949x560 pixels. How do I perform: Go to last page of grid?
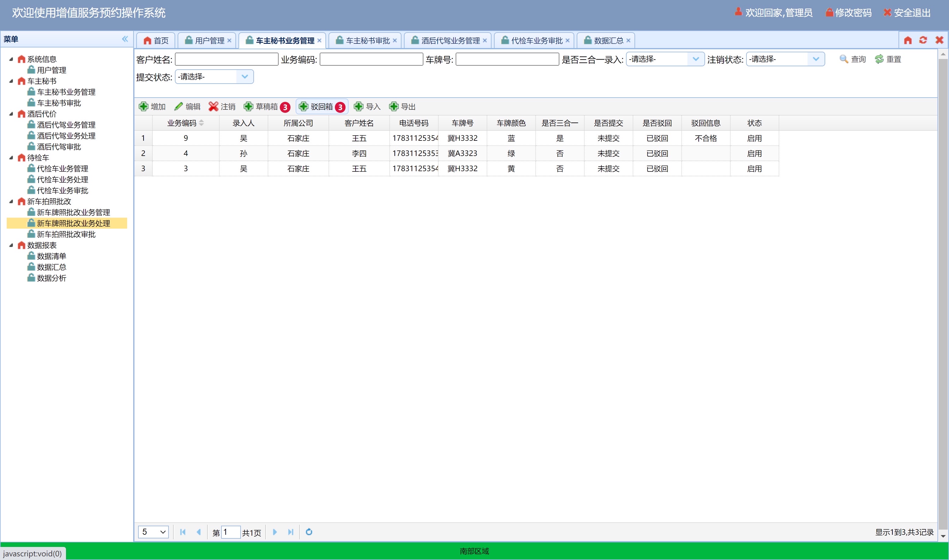pos(291,532)
